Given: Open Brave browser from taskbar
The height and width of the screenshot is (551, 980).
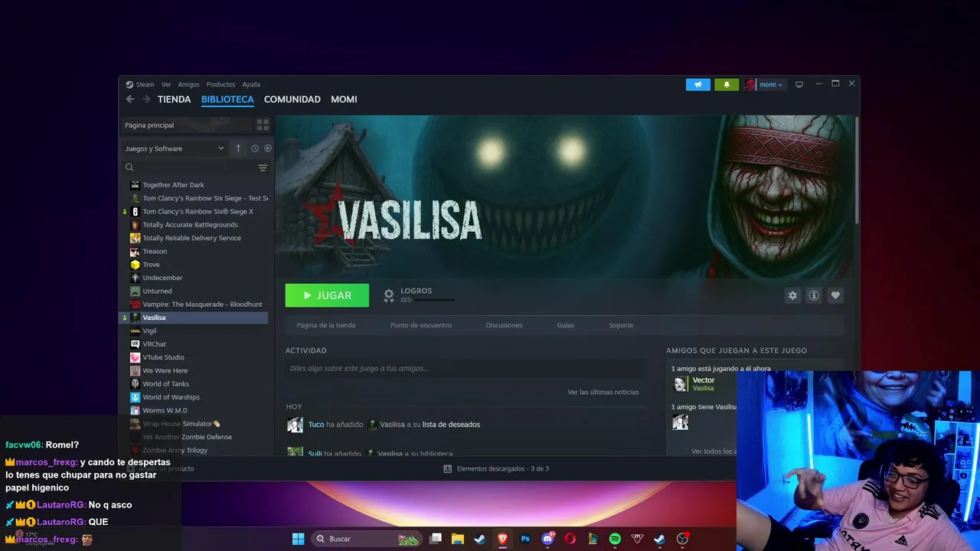Looking at the screenshot, I should coord(502,539).
